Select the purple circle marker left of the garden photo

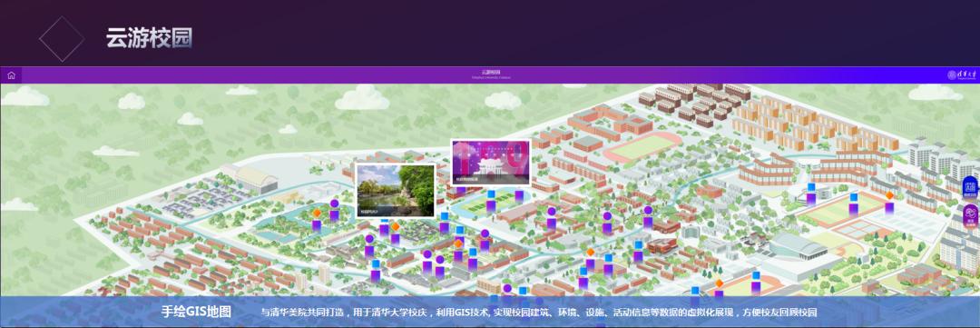point(334,204)
